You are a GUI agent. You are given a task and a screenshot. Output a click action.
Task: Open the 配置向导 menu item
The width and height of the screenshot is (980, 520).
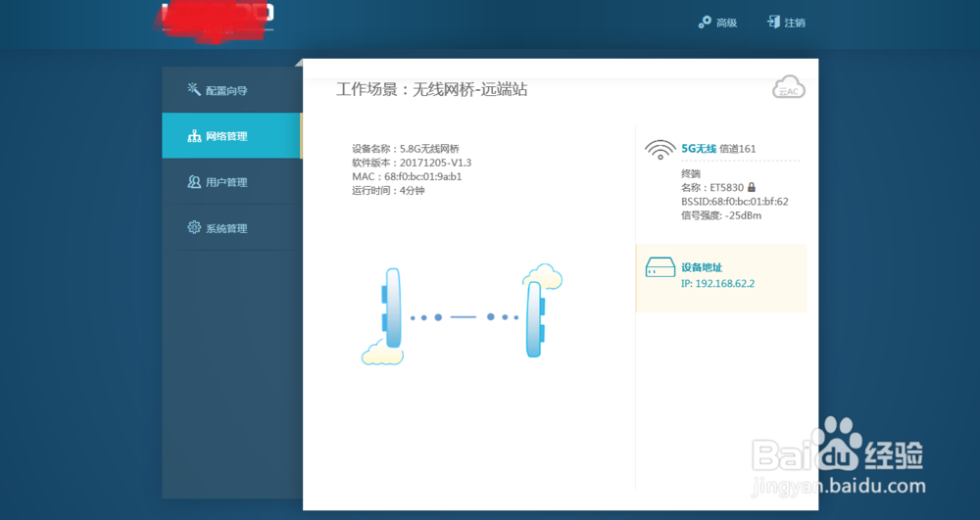(232, 90)
